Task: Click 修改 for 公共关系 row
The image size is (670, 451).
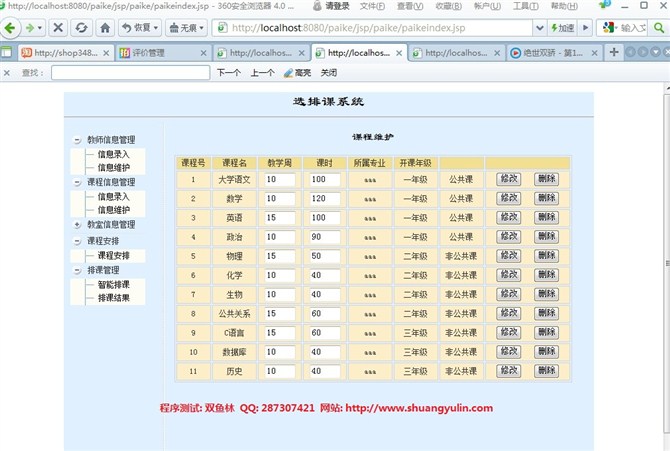Action: (508, 313)
